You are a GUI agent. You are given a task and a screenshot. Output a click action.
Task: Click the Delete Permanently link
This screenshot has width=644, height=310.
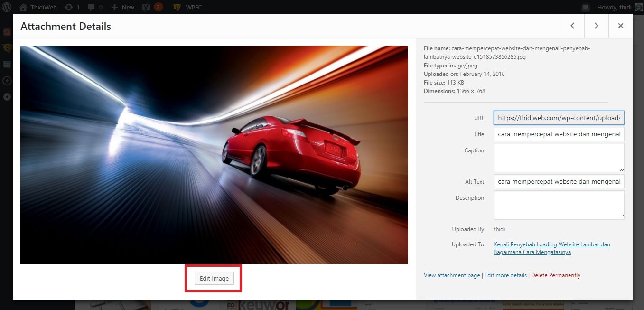pos(556,275)
